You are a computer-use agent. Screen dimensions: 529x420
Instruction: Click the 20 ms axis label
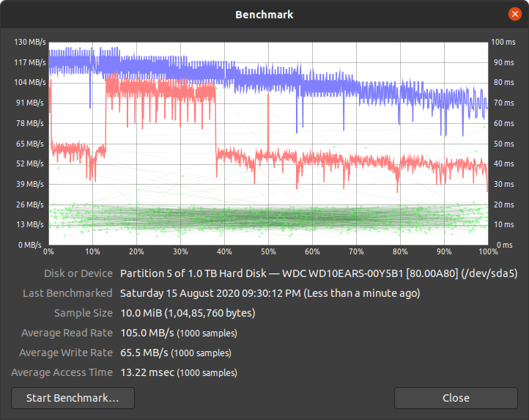[503, 205]
